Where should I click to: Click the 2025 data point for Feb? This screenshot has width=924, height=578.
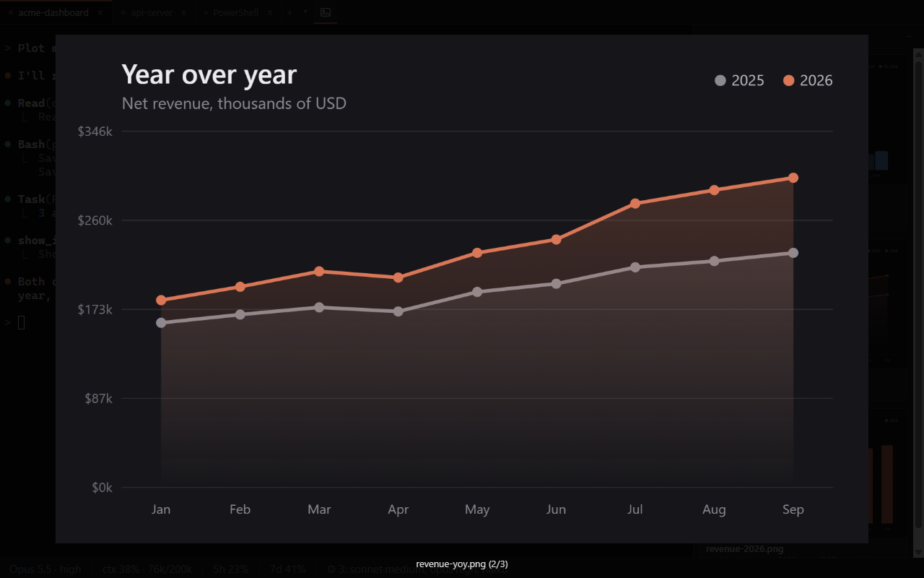click(x=240, y=314)
